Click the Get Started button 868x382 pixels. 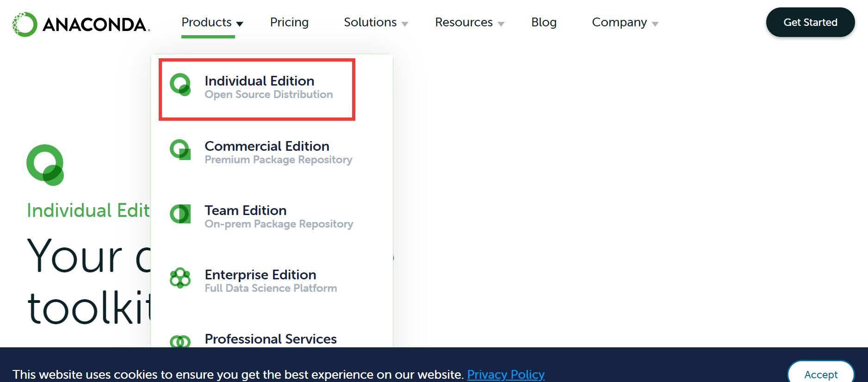tap(810, 22)
